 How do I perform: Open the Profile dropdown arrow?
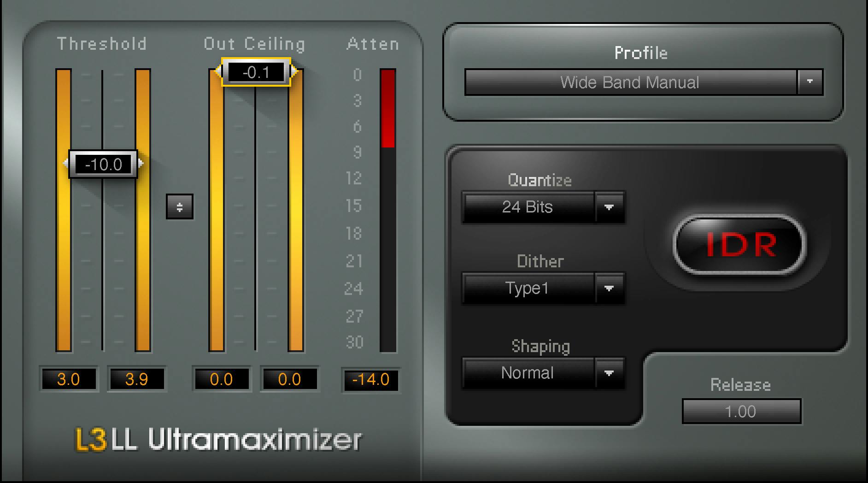coord(809,82)
